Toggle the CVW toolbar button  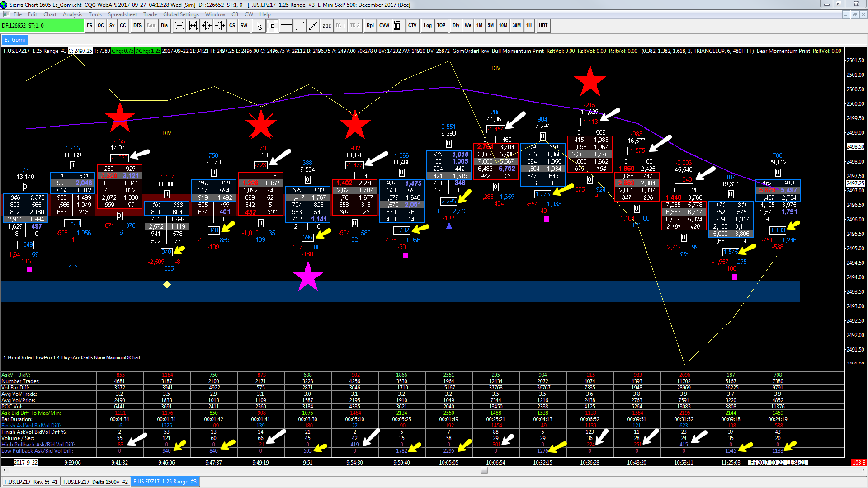coord(384,26)
